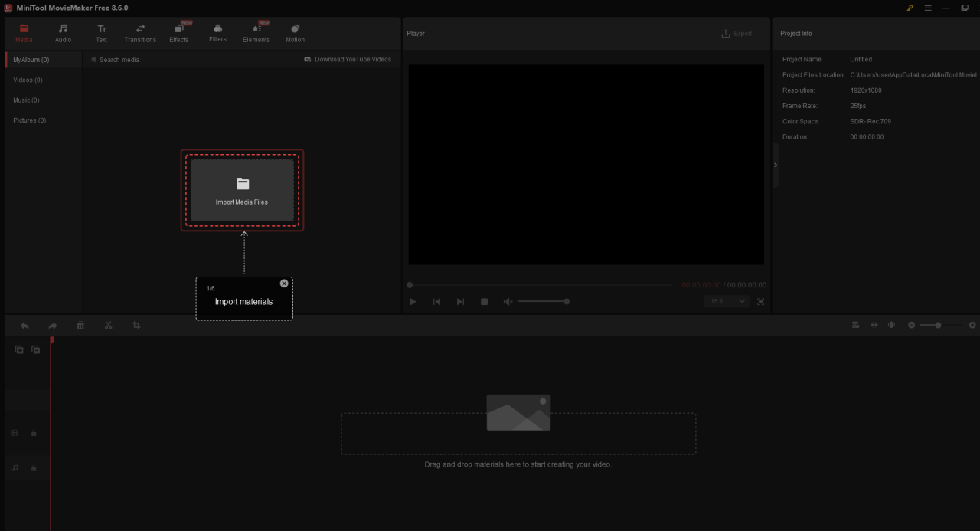Click the player progress seek bar
Image resolution: width=980 pixels, height=531 pixels.
(541, 285)
